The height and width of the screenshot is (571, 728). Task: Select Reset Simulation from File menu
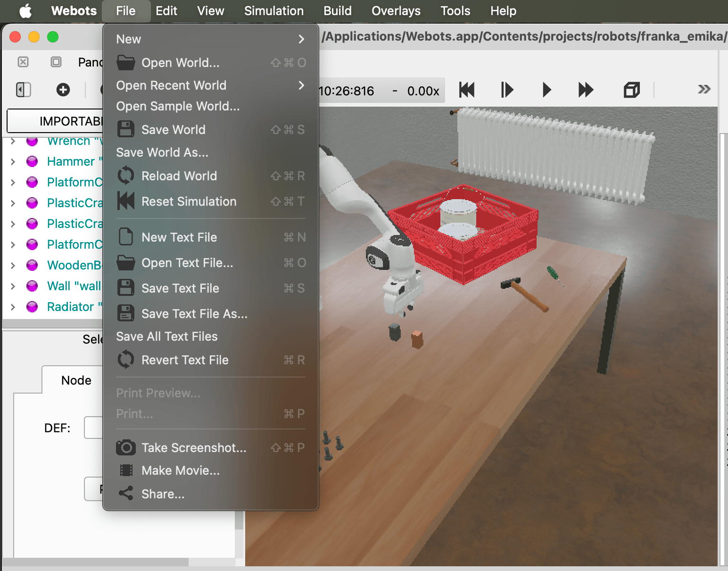[189, 202]
